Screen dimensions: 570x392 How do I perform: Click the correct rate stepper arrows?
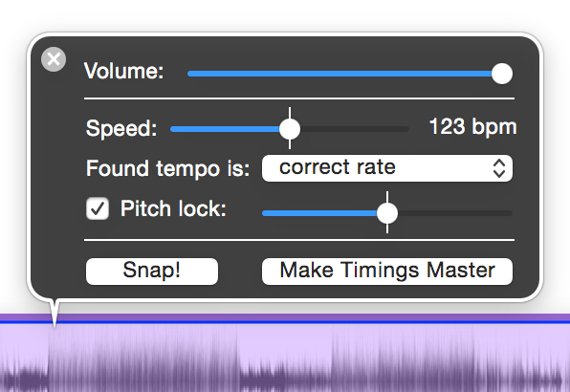(x=499, y=168)
